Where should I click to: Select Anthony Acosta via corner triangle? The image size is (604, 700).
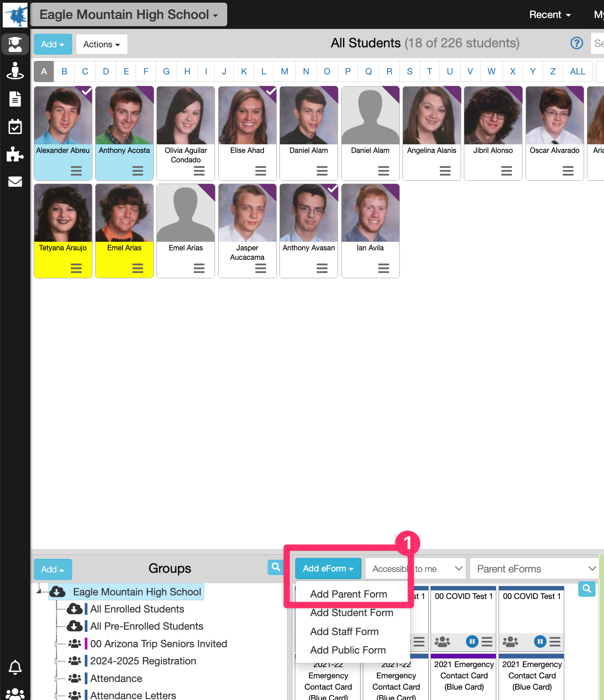click(x=147, y=92)
